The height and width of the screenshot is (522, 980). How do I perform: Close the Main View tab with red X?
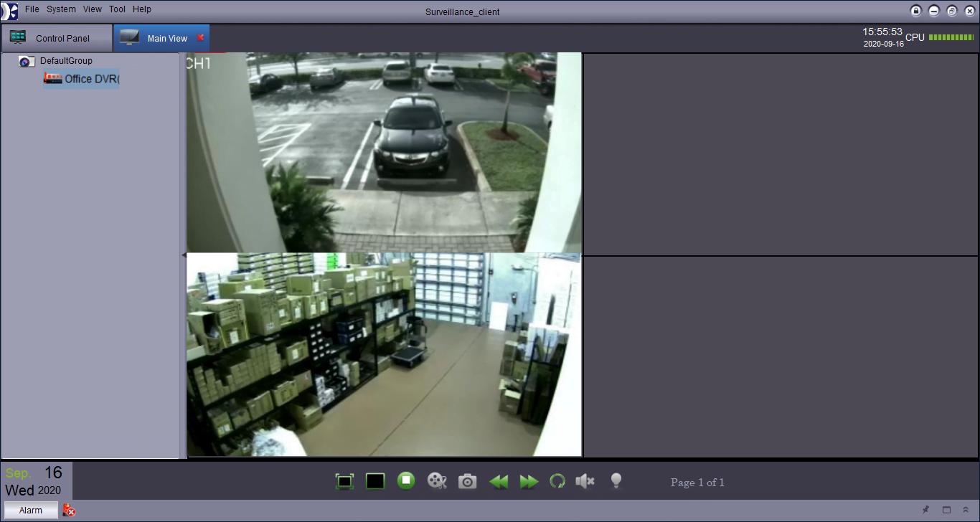click(x=201, y=38)
